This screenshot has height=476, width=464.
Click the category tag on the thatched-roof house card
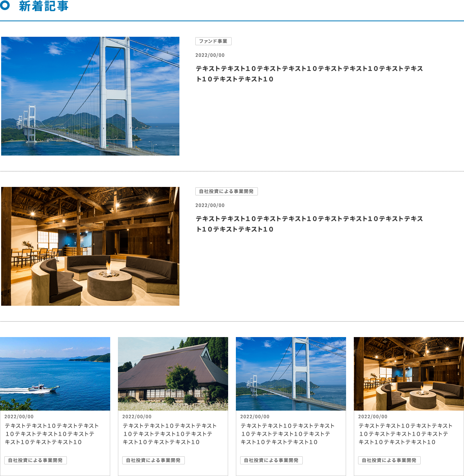[x=154, y=460]
